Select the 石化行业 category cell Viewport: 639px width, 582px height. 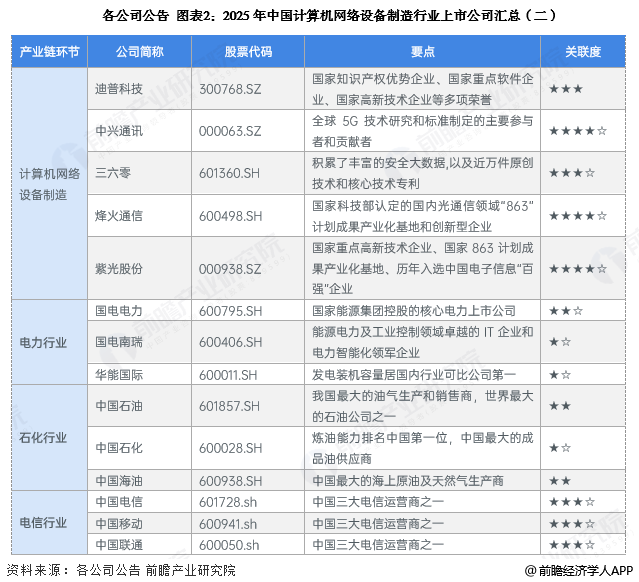point(49,438)
